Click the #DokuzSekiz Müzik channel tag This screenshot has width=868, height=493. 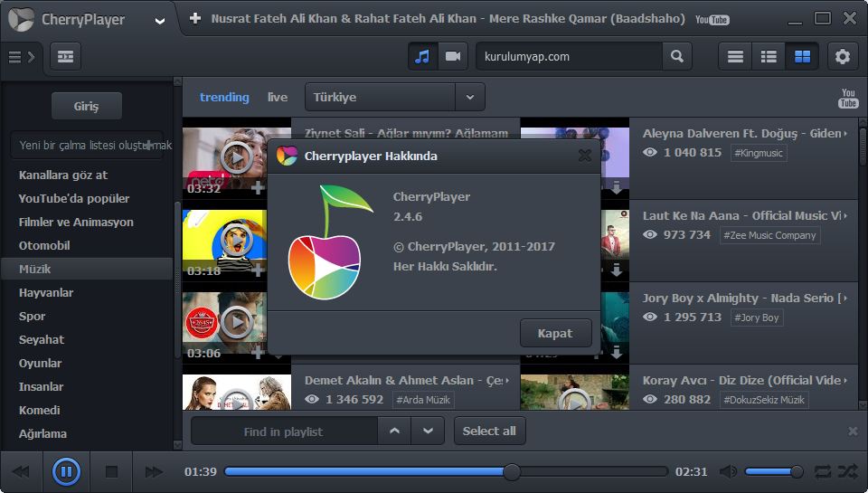(764, 400)
